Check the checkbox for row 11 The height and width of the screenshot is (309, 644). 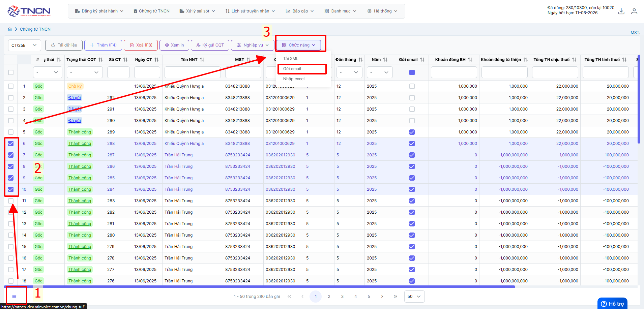(11, 201)
